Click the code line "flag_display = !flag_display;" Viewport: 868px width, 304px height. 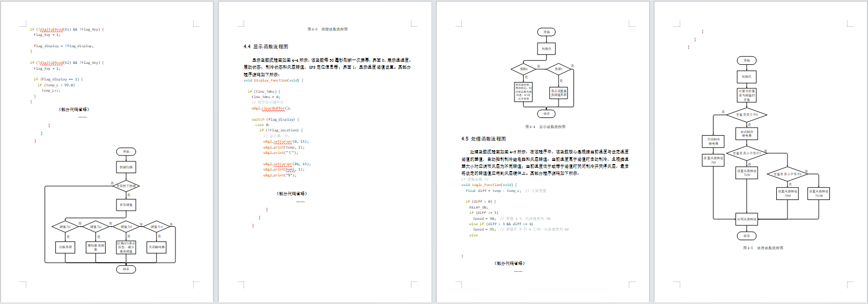pyautogui.click(x=64, y=46)
